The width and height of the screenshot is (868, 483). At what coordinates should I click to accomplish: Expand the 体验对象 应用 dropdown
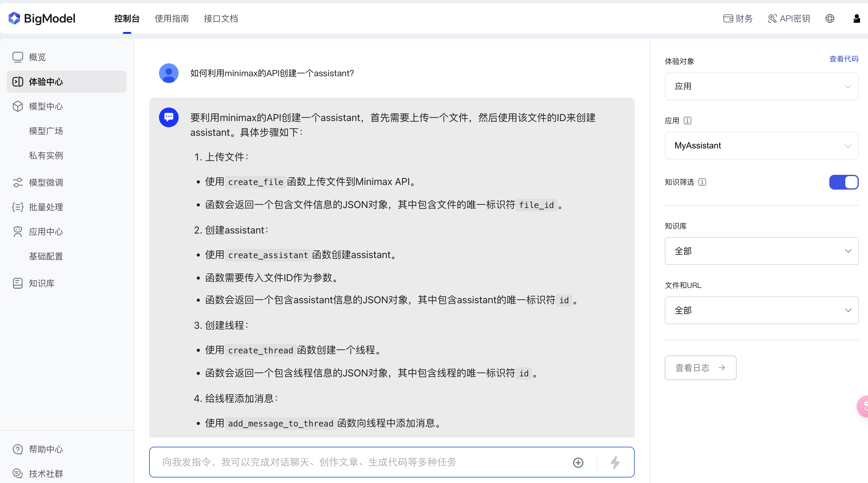tap(761, 86)
